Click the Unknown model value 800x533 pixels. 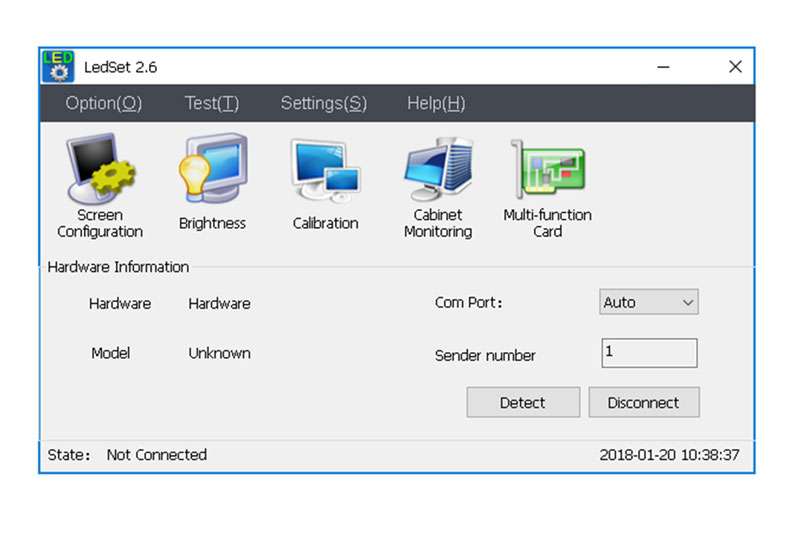click(219, 353)
